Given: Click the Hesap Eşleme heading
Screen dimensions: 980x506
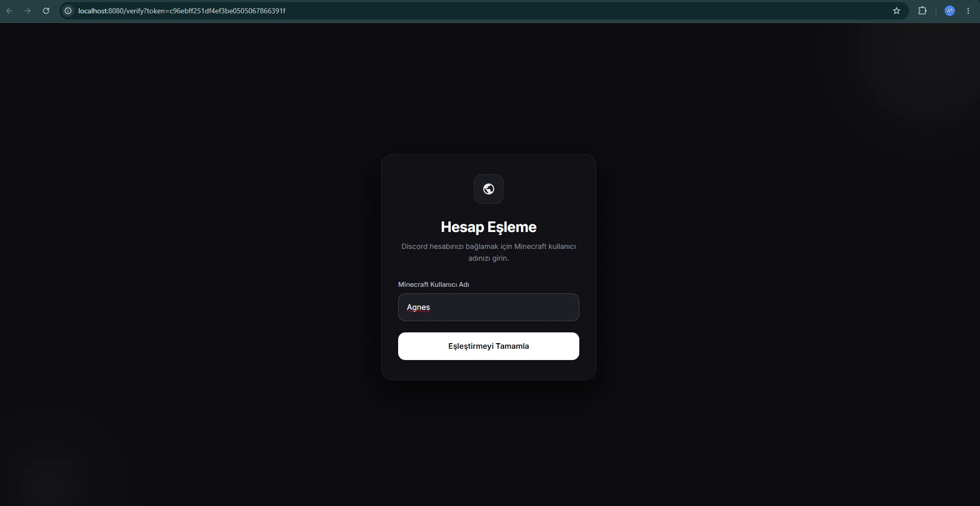Looking at the screenshot, I should 489,227.
